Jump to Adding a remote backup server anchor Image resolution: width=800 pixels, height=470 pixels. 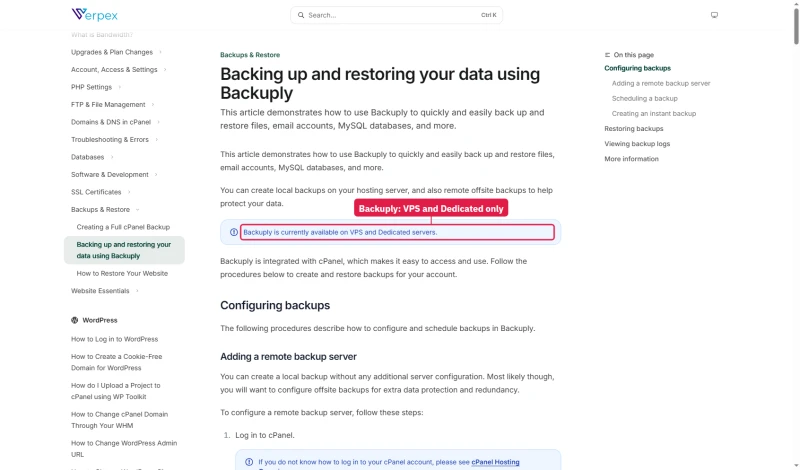(x=661, y=84)
